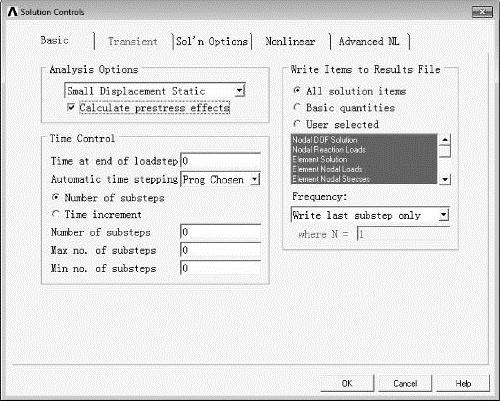Click the ANSYS logo icon in title bar

coord(13,12)
